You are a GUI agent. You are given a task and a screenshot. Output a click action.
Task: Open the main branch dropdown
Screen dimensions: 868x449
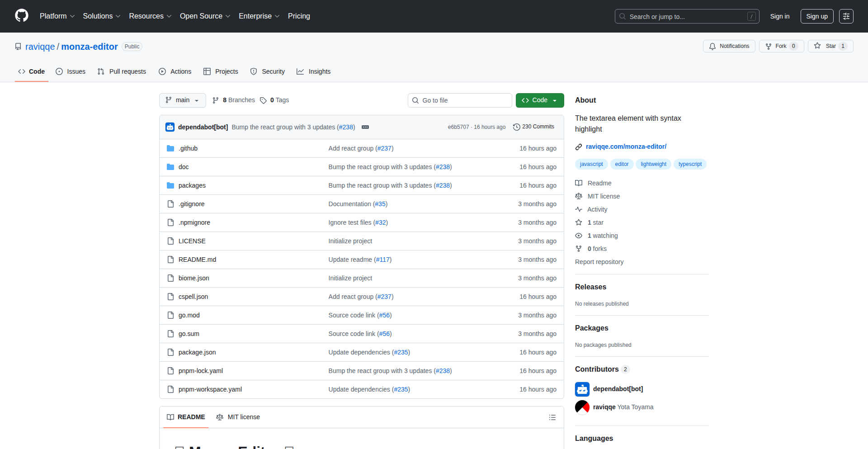(182, 100)
